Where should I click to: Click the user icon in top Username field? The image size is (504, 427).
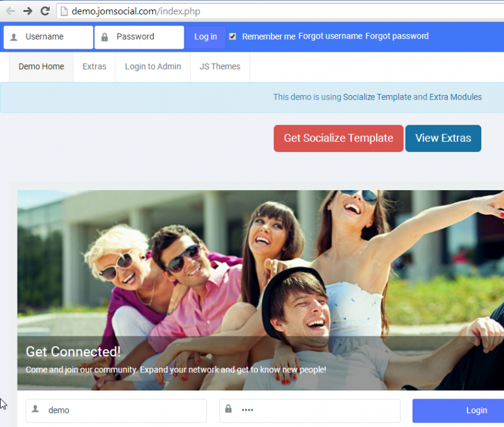(14, 37)
